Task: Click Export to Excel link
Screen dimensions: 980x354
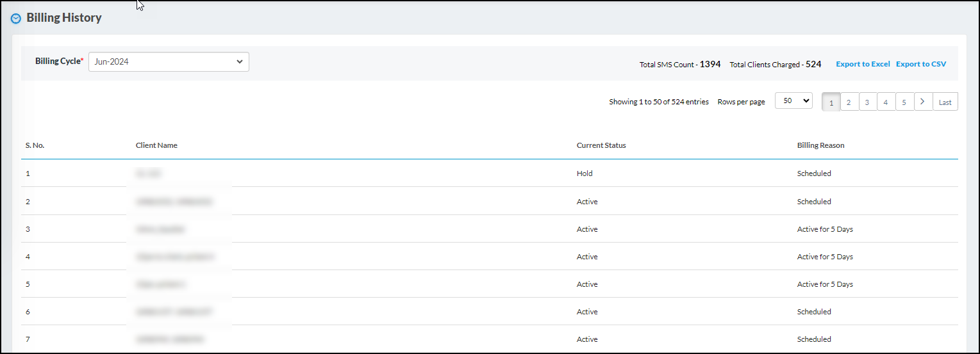Action: (863, 64)
